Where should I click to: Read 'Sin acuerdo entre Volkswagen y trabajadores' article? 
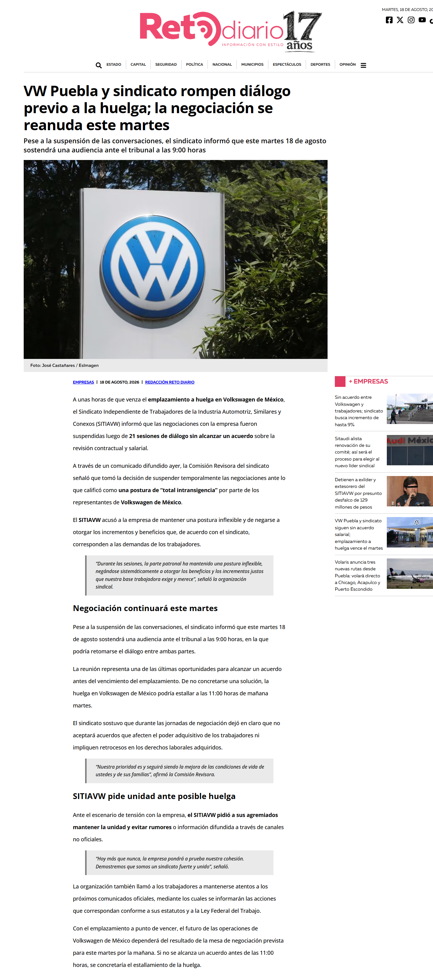[359, 411]
